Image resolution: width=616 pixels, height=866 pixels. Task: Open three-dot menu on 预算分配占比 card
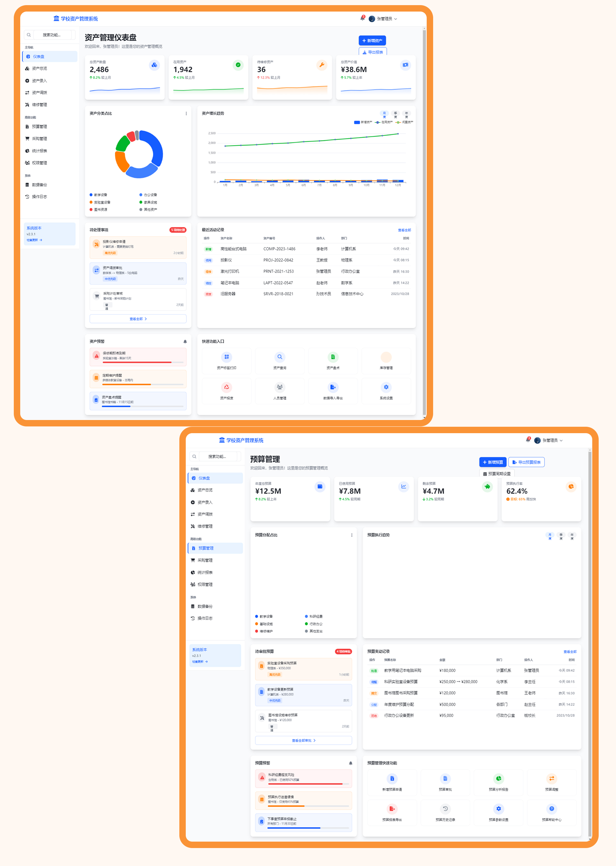(x=352, y=535)
